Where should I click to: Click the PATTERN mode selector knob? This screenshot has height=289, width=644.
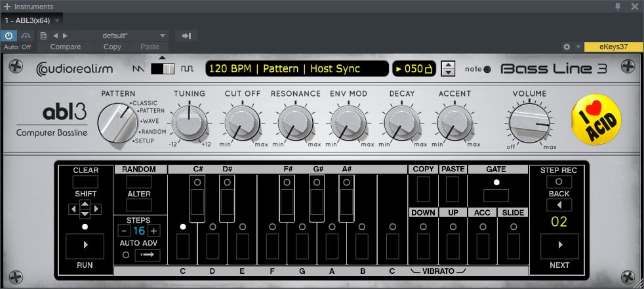coord(118,123)
